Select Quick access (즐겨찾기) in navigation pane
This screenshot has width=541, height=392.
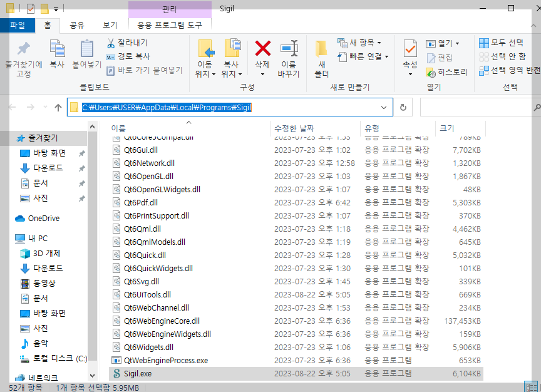[x=43, y=138]
